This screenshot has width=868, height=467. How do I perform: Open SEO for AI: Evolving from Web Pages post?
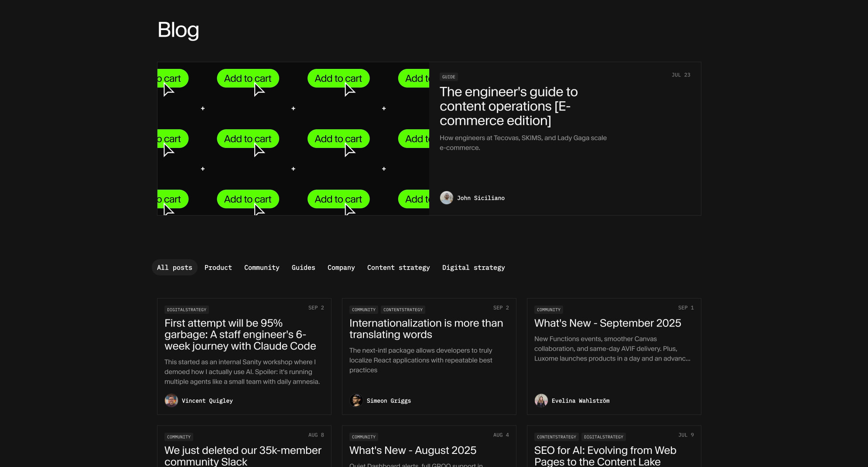605,456
